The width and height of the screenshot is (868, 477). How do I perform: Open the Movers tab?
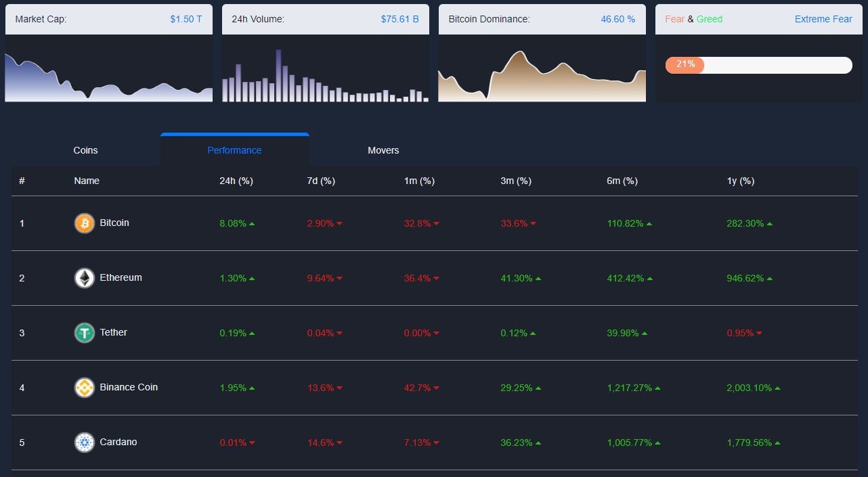383,150
